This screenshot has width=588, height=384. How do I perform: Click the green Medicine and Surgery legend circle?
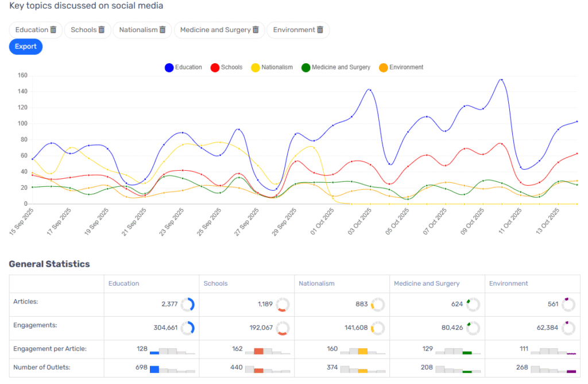point(306,68)
